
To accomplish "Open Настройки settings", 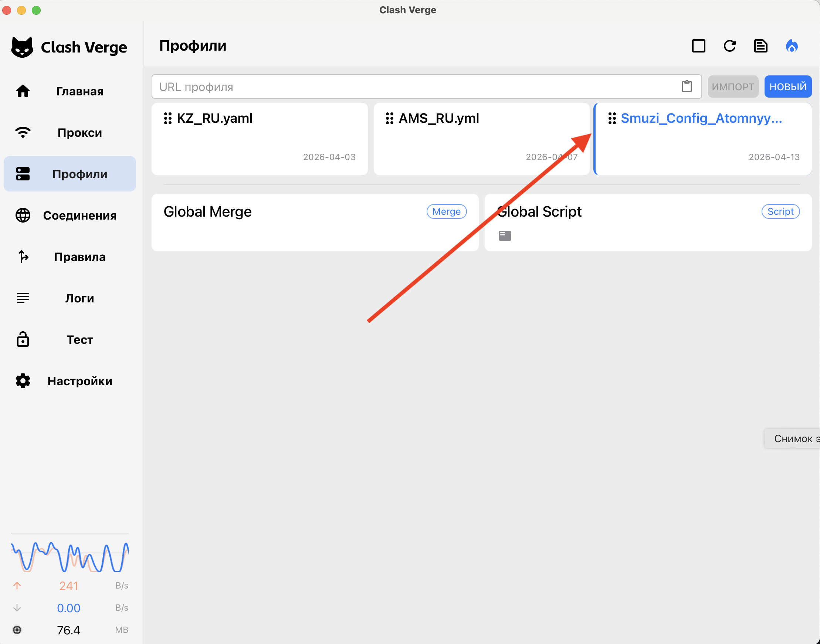I will tap(70, 381).
